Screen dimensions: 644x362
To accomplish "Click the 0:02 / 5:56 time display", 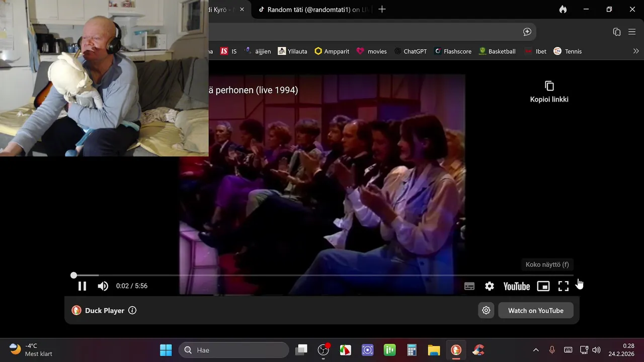I will click(132, 286).
